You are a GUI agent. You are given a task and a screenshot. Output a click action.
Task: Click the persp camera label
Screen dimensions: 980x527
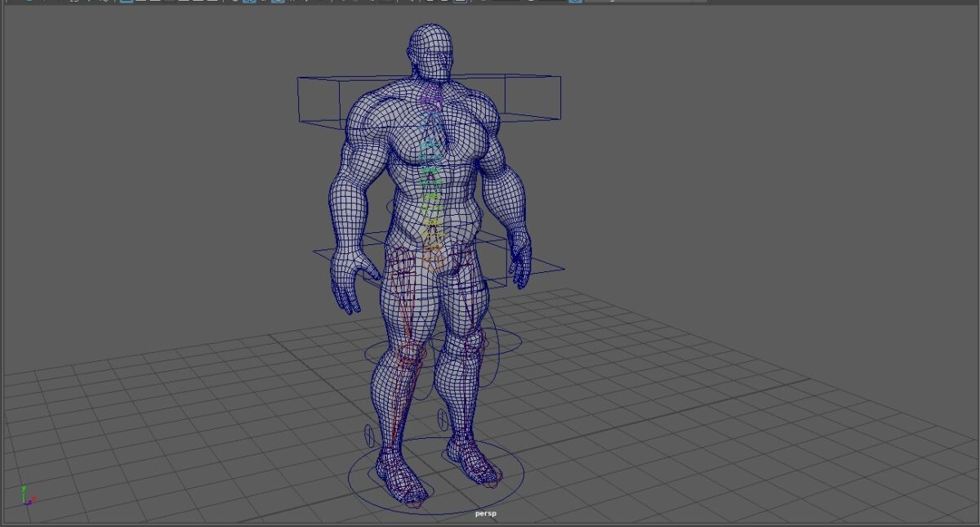(486, 514)
